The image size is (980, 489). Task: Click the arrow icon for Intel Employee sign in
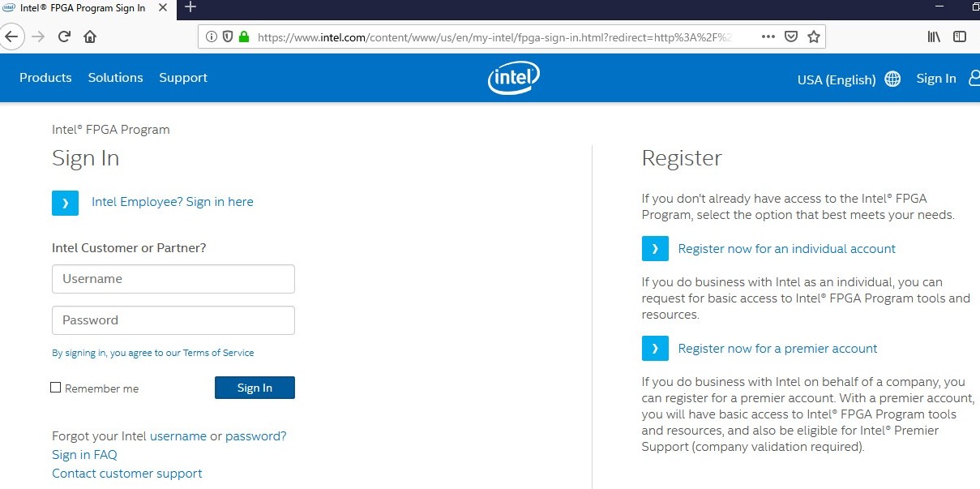coord(65,203)
